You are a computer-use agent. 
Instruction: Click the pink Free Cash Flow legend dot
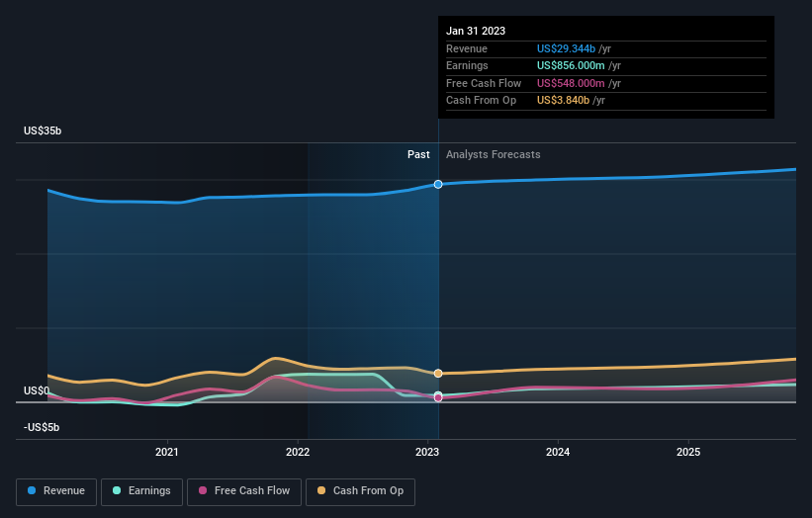203,490
